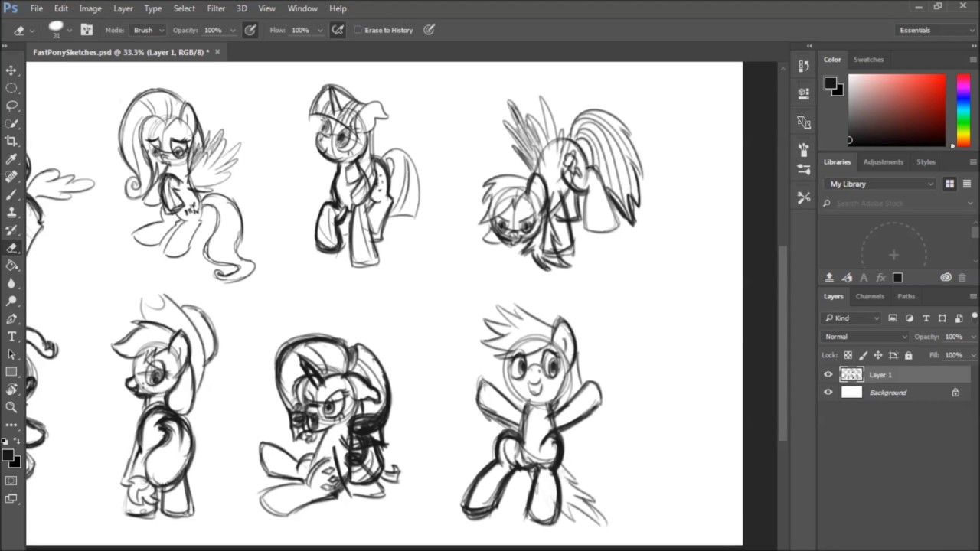Select the Paint Bucket tool
980x551 pixels.
11,266
